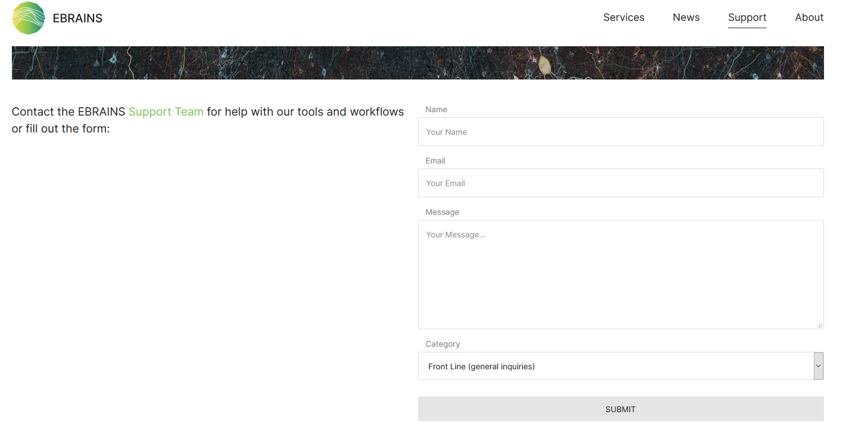Follow the green Support Team link
Image resolution: width=868 pixels, height=433 pixels.
click(x=166, y=112)
